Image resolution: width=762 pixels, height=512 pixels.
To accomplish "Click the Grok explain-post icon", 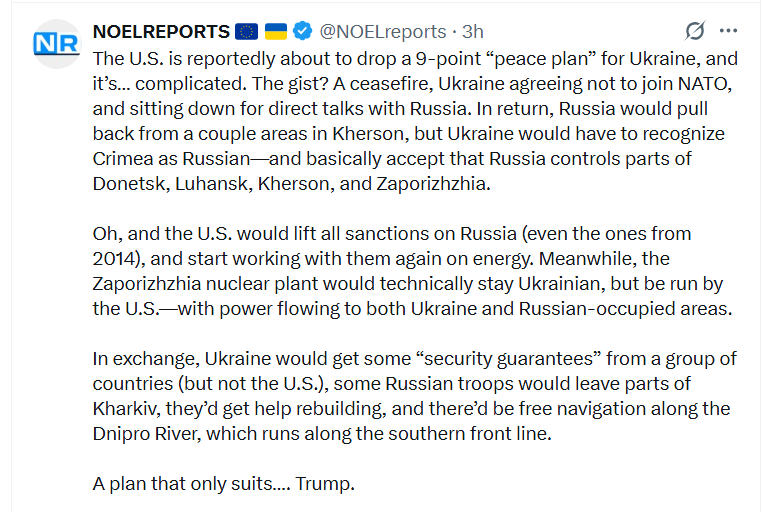I will 695,31.
